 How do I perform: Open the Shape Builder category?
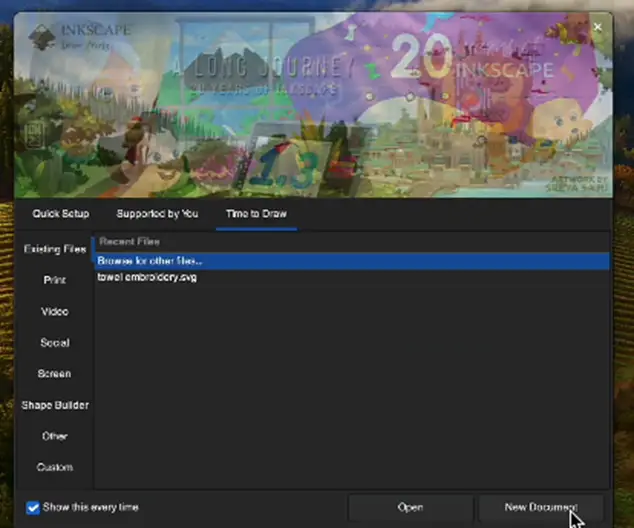point(55,405)
